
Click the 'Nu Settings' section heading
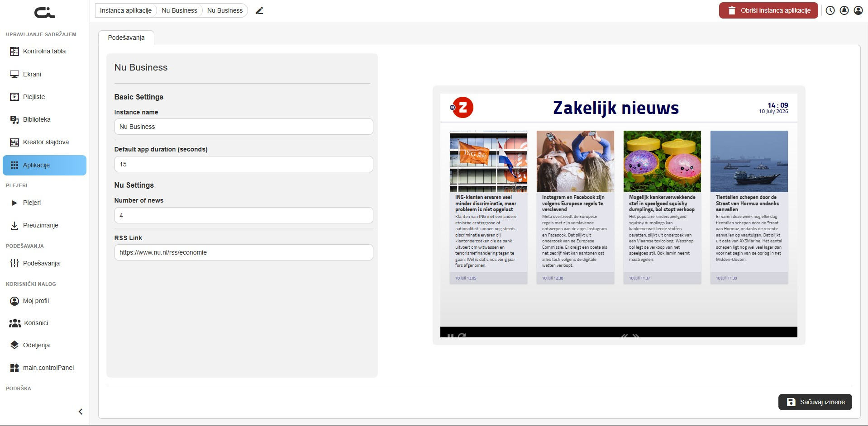click(134, 185)
